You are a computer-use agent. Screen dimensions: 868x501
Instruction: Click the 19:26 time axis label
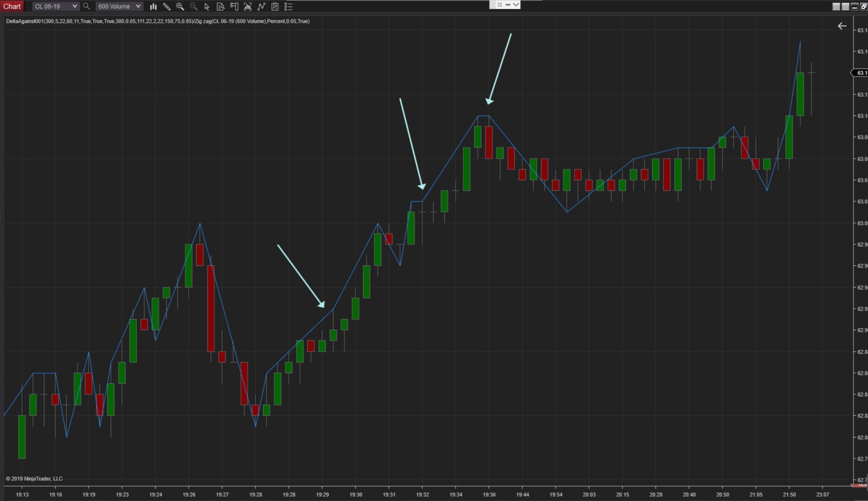(189, 495)
